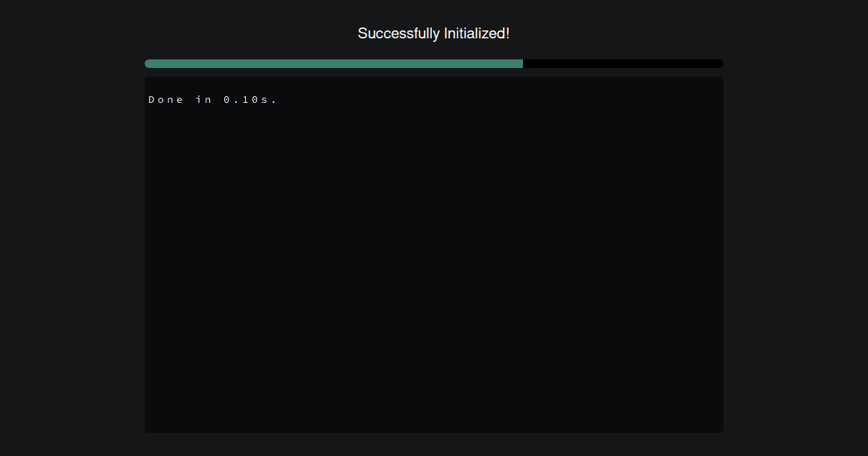This screenshot has width=868, height=456.
Task: Click the word "Successfully" in the title
Action: (399, 33)
